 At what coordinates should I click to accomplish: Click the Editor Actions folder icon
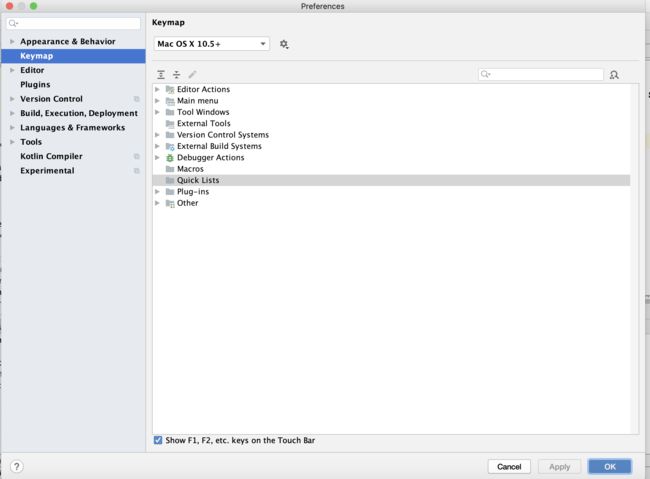pyautogui.click(x=170, y=89)
